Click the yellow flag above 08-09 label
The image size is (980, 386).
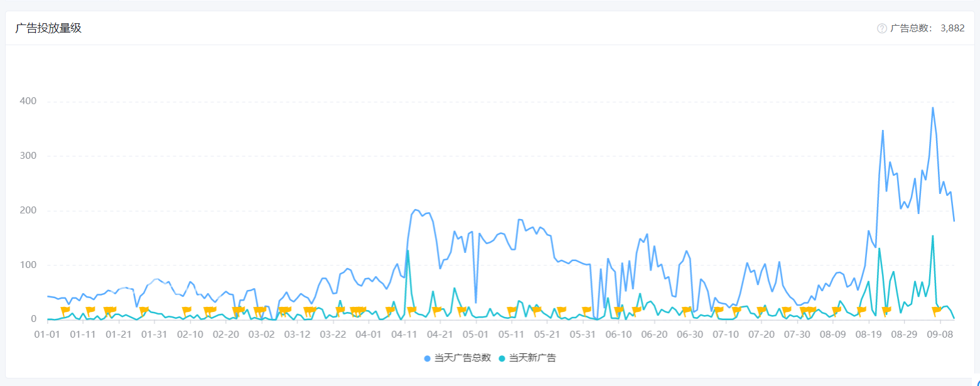click(x=836, y=311)
